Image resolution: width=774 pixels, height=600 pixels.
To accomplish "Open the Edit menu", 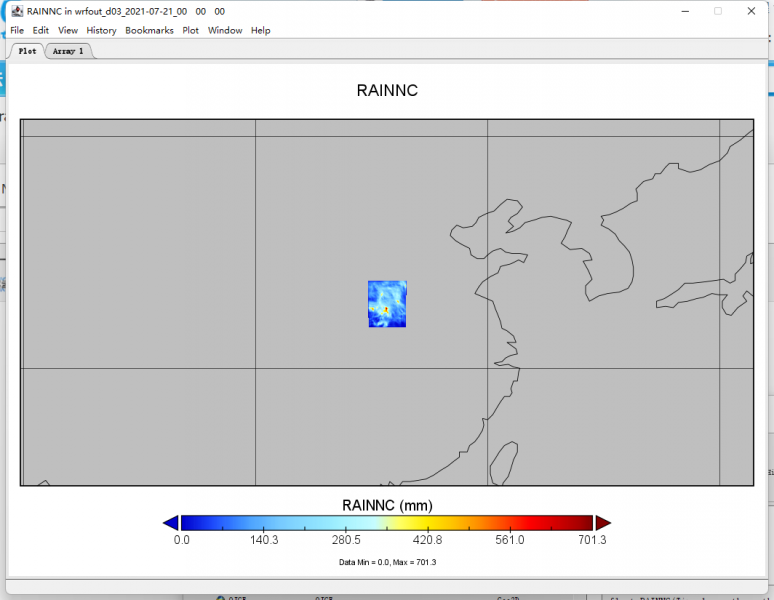I will pyautogui.click(x=41, y=30).
